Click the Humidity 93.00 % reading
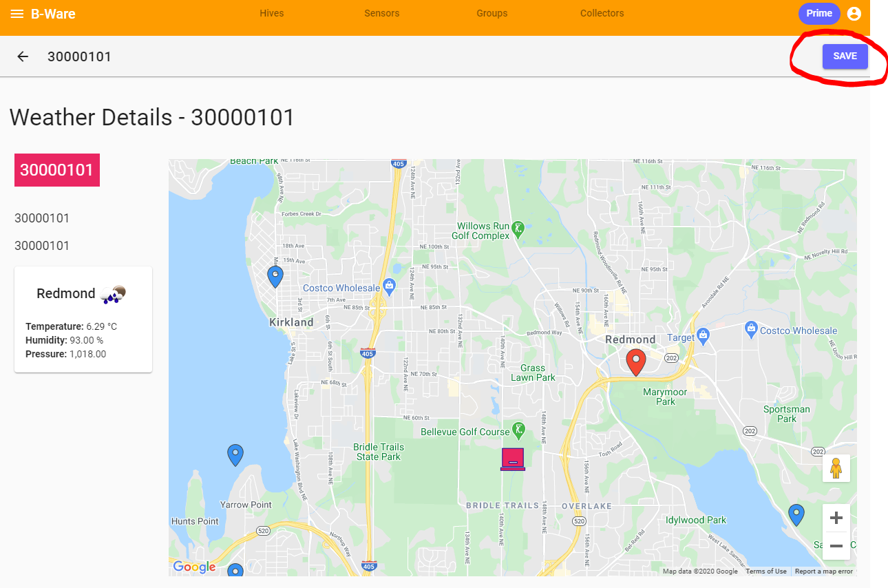888x588 pixels. [x=65, y=340]
